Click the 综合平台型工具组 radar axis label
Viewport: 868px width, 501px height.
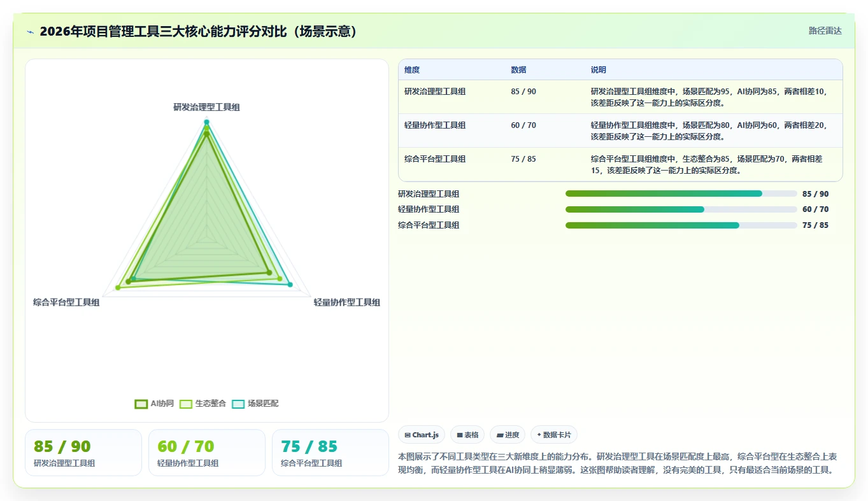point(66,302)
